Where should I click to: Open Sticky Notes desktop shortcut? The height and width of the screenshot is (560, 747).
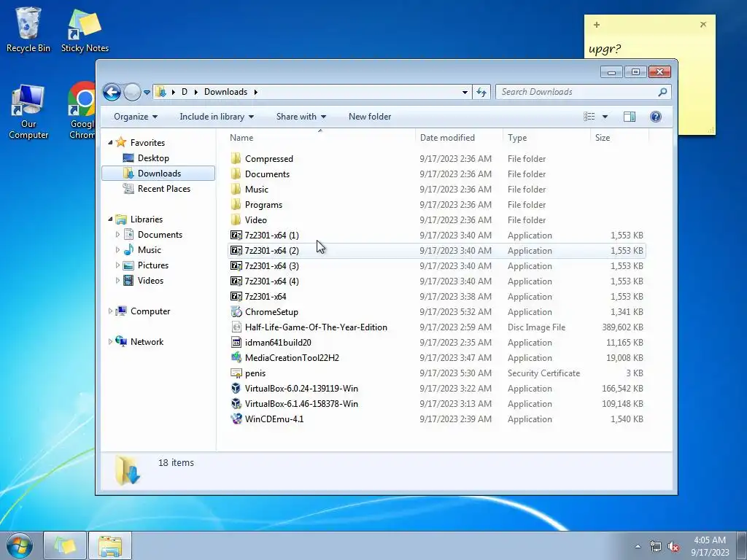pyautogui.click(x=85, y=31)
